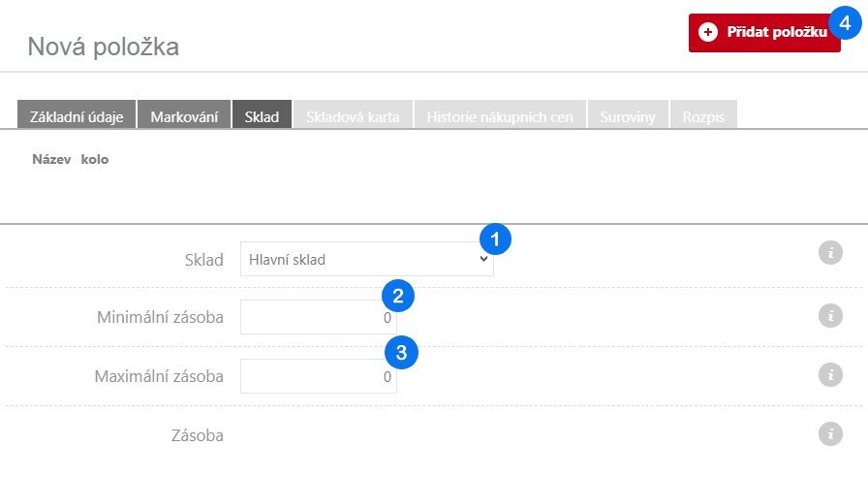Focus the Minimální zásoba input field
The image size is (868, 477).
click(x=318, y=317)
